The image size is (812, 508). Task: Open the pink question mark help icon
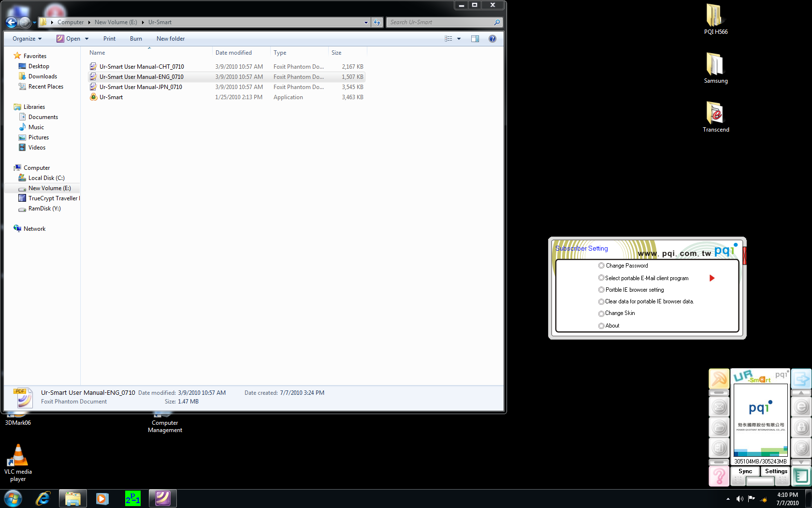[719, 477]
